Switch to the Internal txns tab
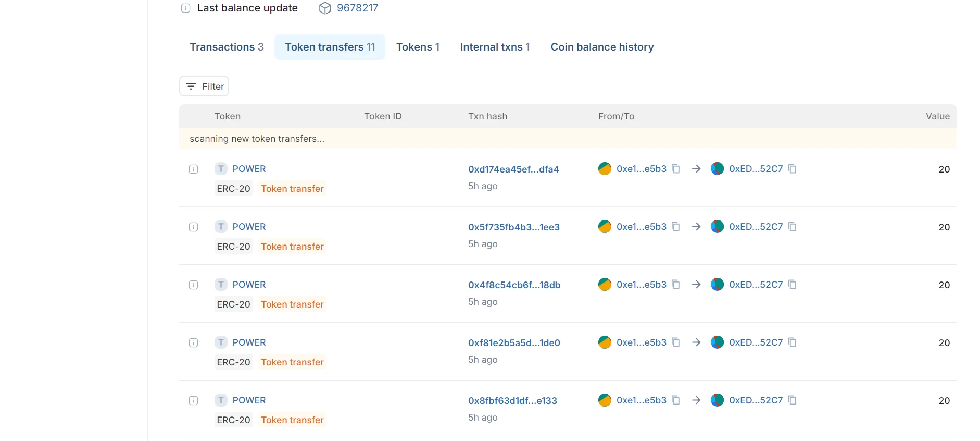Screen dimensions: 980x441 tap(495, 47)
